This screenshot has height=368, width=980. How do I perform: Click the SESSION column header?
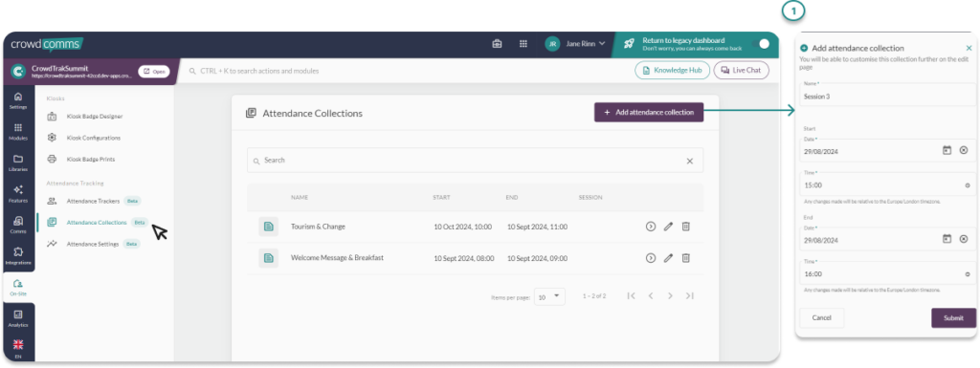[x=590, y=198]
